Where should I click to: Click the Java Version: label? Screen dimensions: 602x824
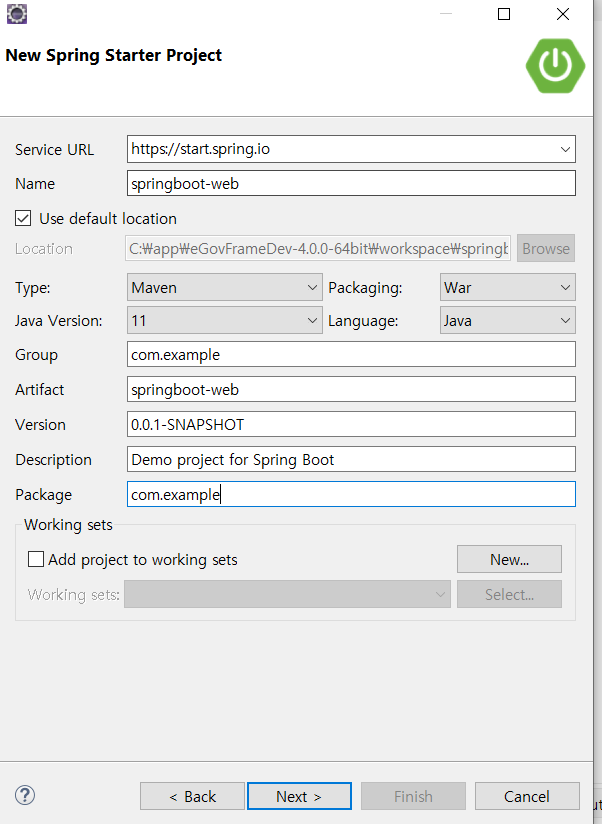coord(59,321)
